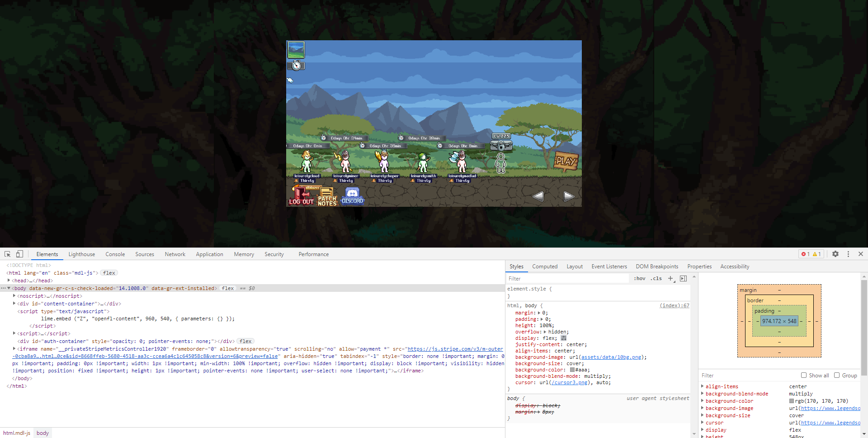Click the new style rule plus icon
The image size is (868, 438).
[671, 279]
